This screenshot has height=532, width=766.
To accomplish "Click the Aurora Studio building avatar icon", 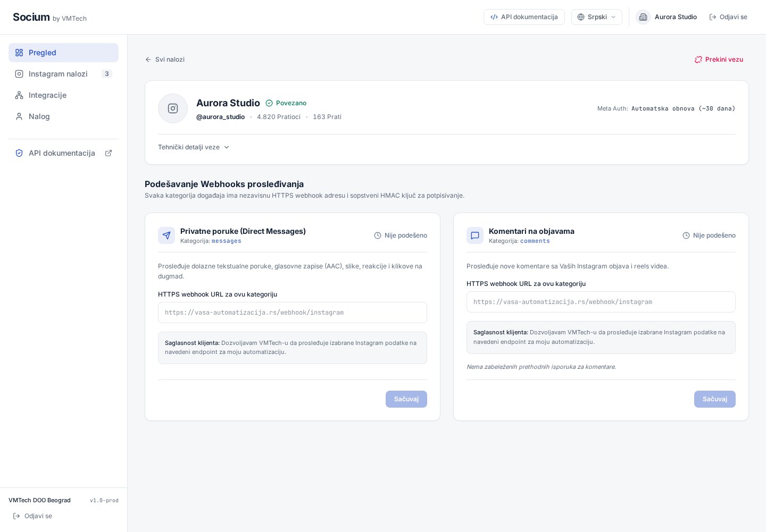I will click(643, 17).
